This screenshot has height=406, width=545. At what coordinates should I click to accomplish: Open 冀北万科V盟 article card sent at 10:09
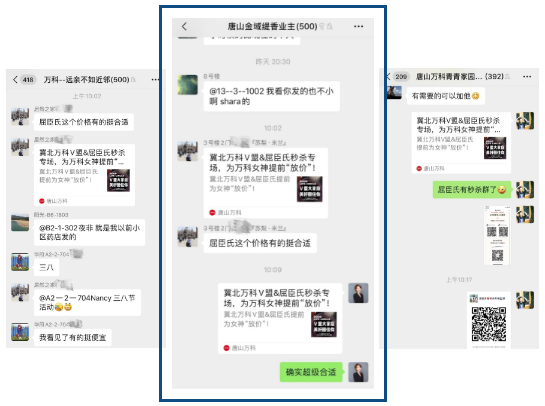[280, 318]
